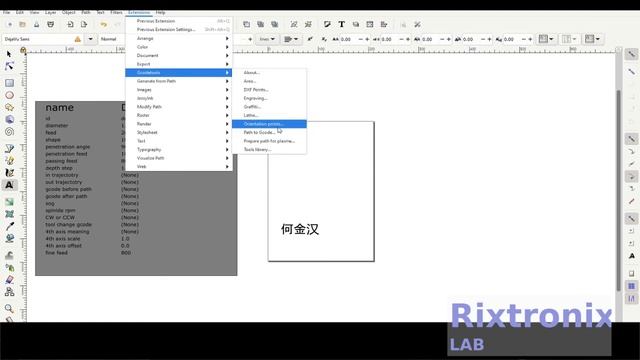This screenshot has width=640, height=360.
Task: Select the Node edit tool
Action: pyautogui.click(x=9, y=66)
